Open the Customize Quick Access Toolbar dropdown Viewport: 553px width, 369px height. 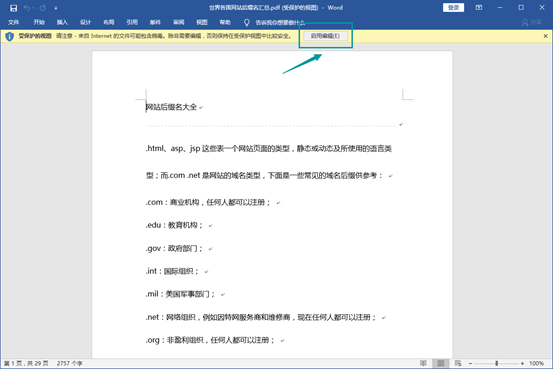[56, 8]
